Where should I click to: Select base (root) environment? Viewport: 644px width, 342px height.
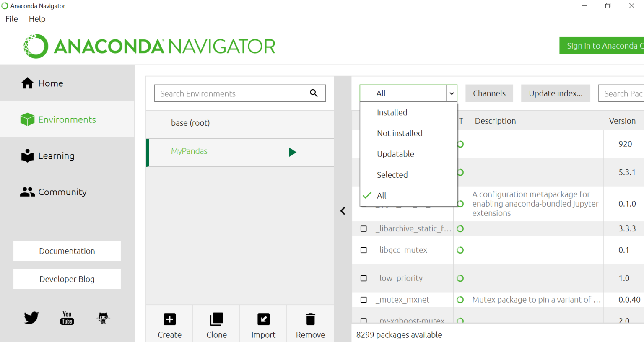click(x=190, y=123)
